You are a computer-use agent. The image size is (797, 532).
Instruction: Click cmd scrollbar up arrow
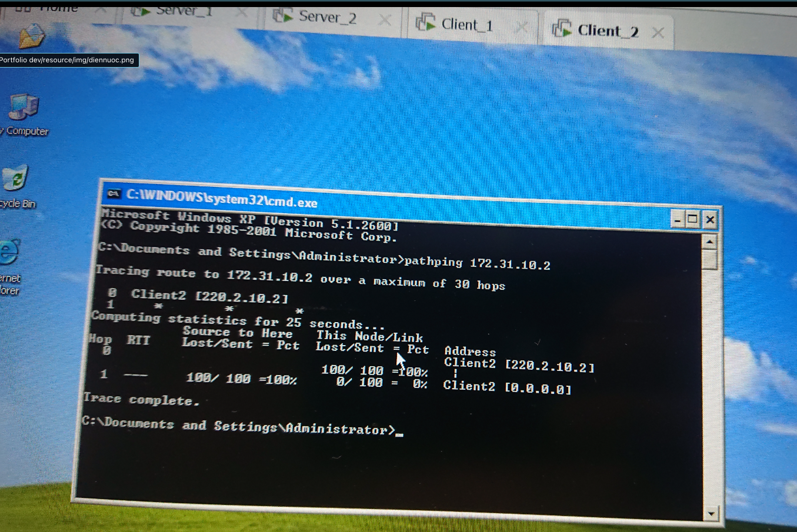click(710, 242)
